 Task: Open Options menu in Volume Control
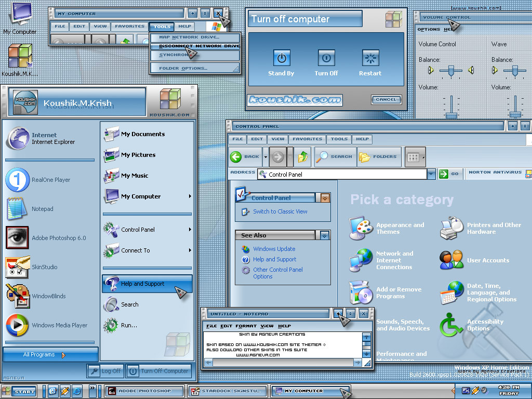(x=429, y=30)
